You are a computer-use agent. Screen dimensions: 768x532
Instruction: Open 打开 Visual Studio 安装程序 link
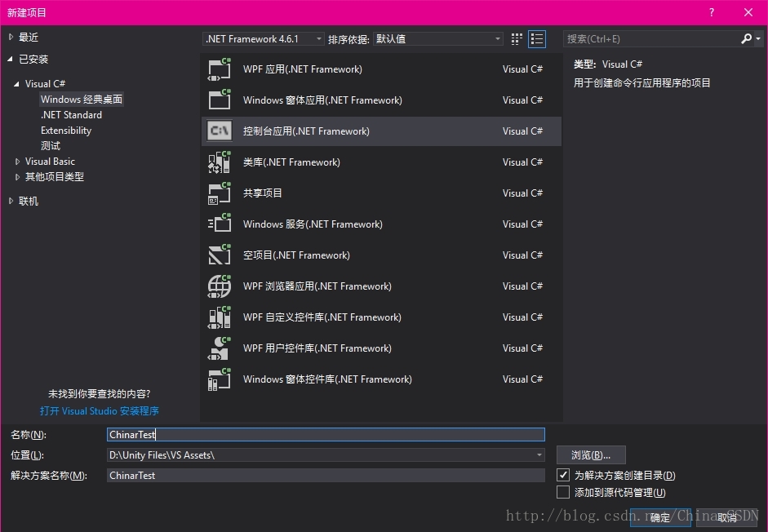[100, 411]
